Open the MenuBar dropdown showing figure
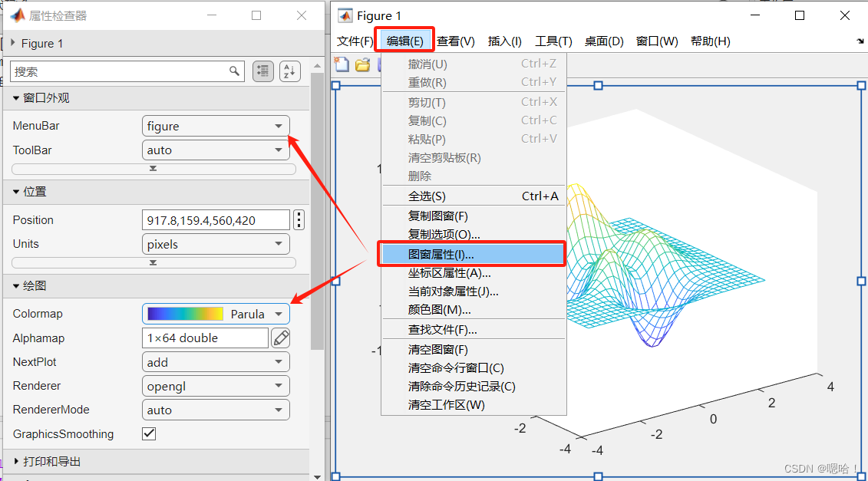868x481 pixels. coord(216,126)
